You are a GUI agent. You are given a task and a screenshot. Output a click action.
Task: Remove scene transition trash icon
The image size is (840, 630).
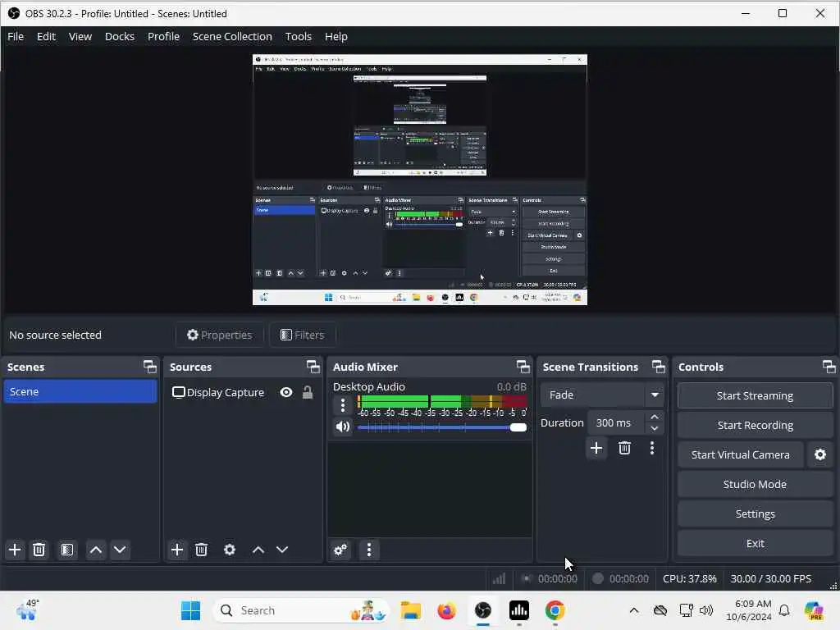(x=624, y=448)
